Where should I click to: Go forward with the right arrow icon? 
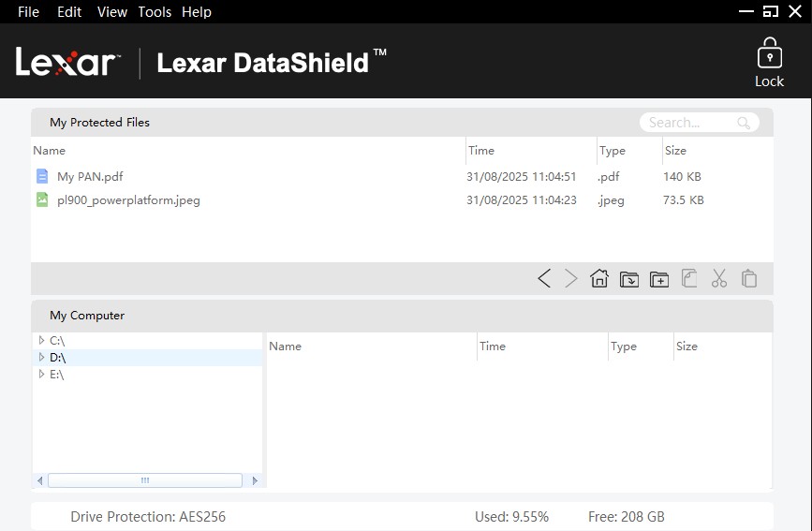coord(570,278)
